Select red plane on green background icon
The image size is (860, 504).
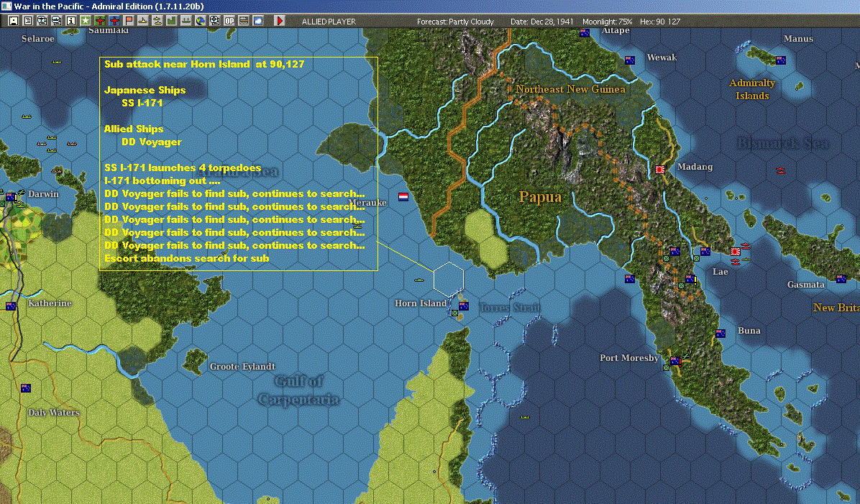tap(100, 21)
